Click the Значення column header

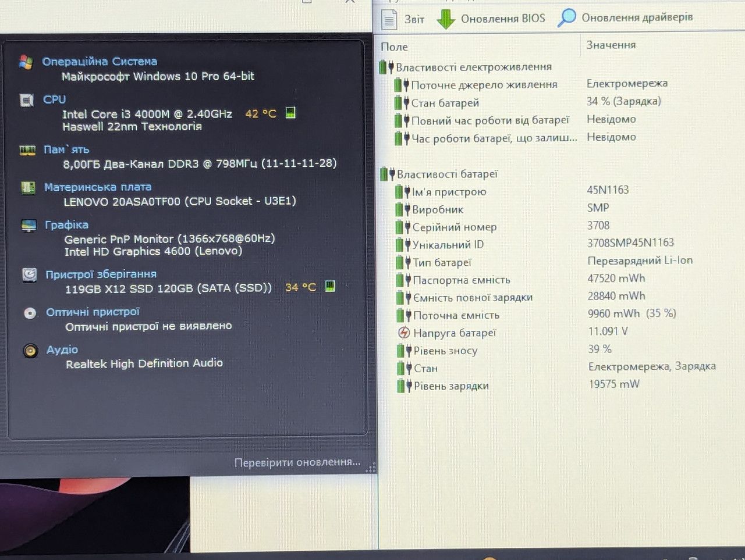click(611, 45)
